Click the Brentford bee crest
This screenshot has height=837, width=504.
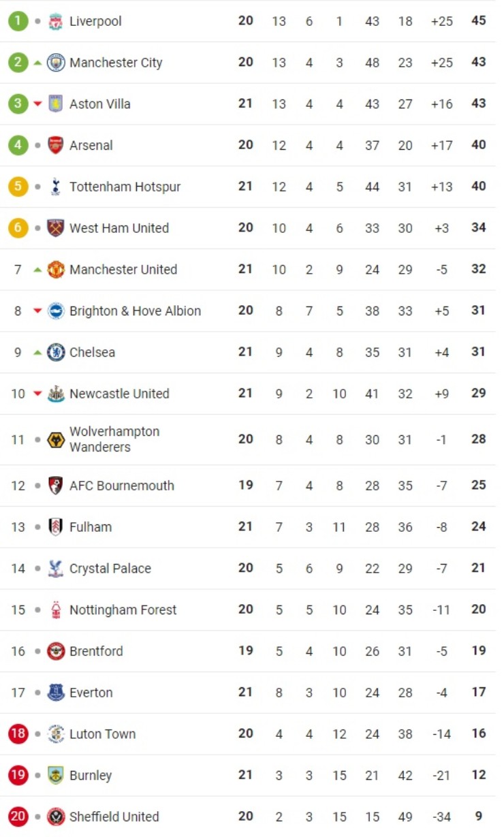coord(56,651)
